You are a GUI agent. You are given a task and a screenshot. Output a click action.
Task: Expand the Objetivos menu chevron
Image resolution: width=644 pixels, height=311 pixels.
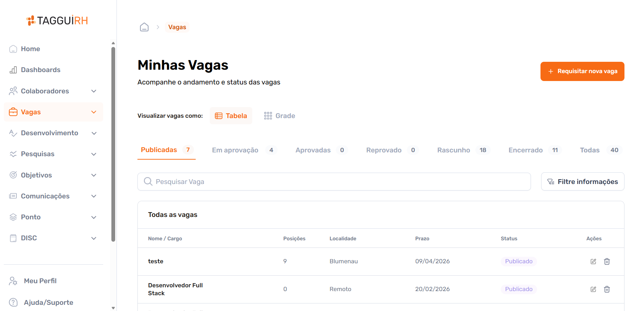point(94,175)
